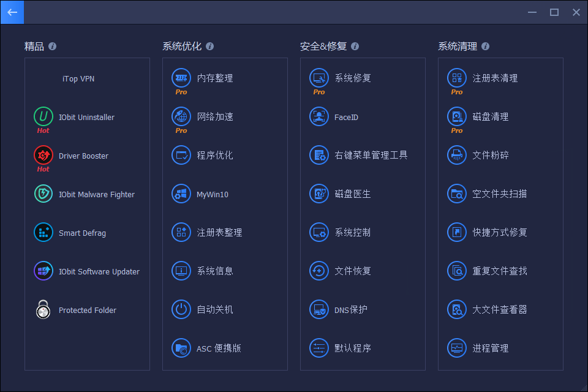Start the 文件恢复 recovery tool
Viewport: 588px width, 392px height.
coord(345,271)
